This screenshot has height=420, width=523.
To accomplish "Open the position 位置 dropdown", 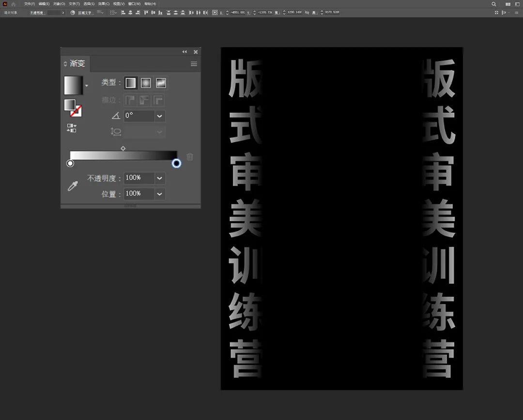I will [x=159, y=194].
